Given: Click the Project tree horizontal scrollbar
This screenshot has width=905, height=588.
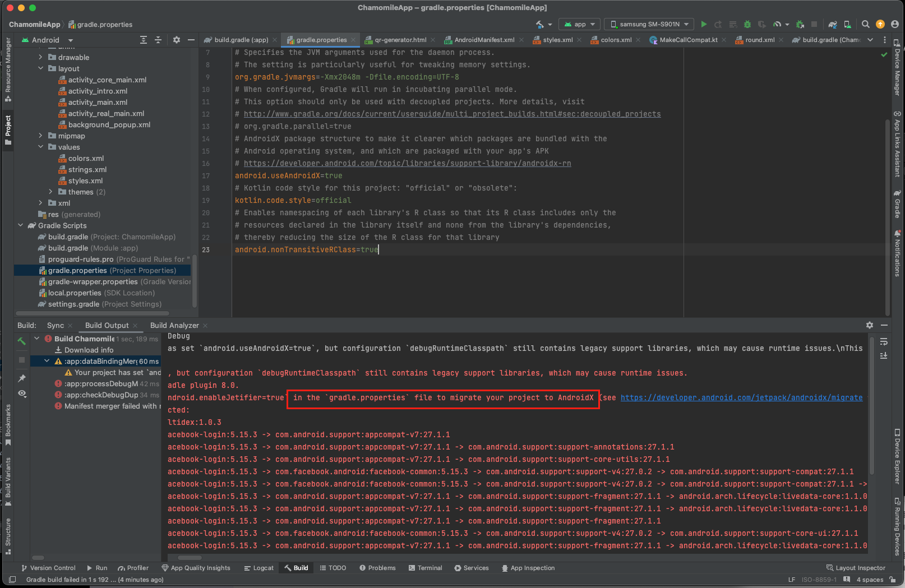Looking at the screenshot, I should (x=92, y=313).
